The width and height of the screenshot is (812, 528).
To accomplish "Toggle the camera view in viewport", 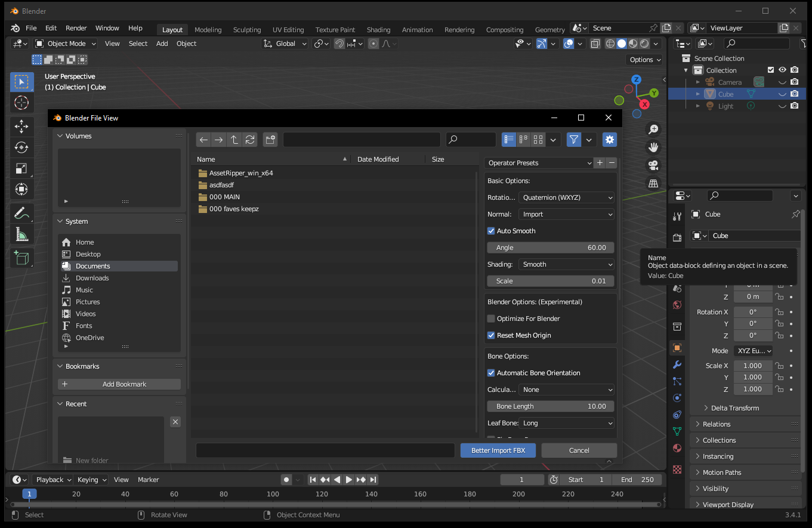I will coord(653,165).
